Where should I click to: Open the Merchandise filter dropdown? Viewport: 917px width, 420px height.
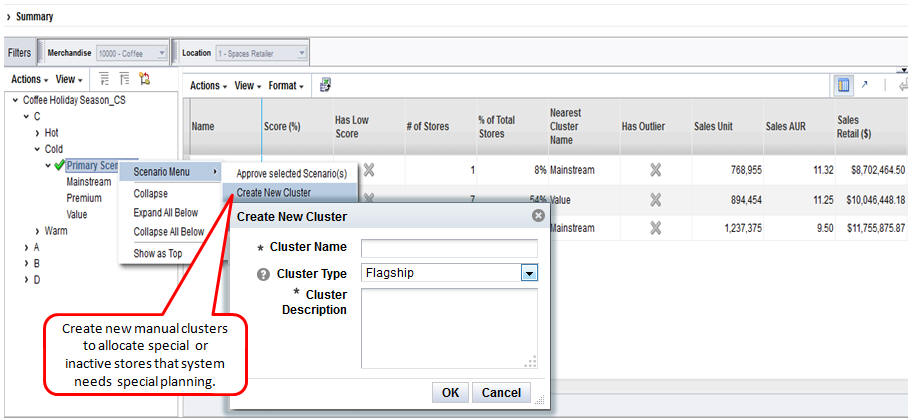tap(162, 53)
